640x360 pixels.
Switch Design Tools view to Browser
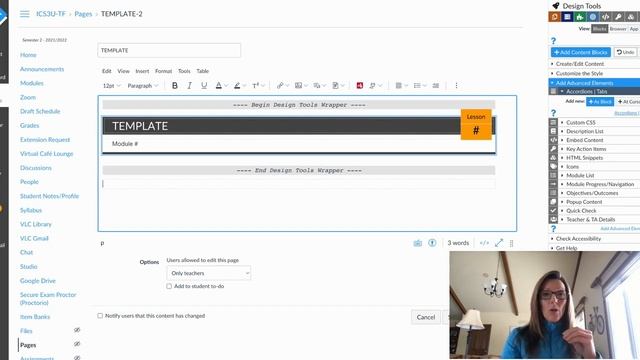(x=618, y=29)
